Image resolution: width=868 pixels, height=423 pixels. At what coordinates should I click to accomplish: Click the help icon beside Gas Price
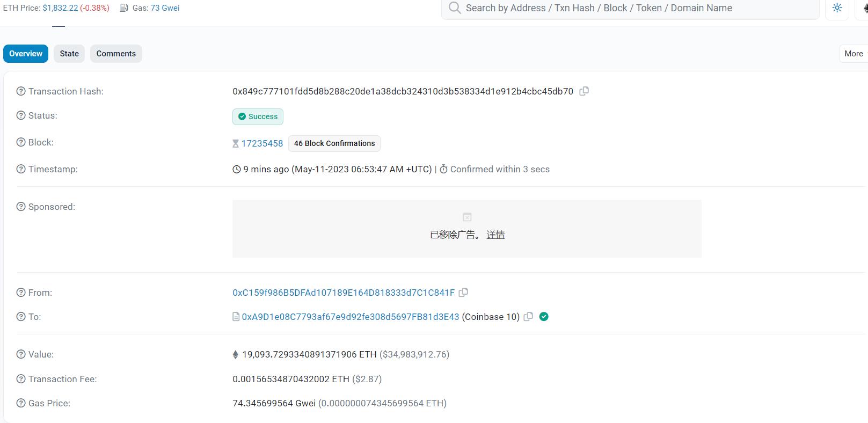[21, 403]
